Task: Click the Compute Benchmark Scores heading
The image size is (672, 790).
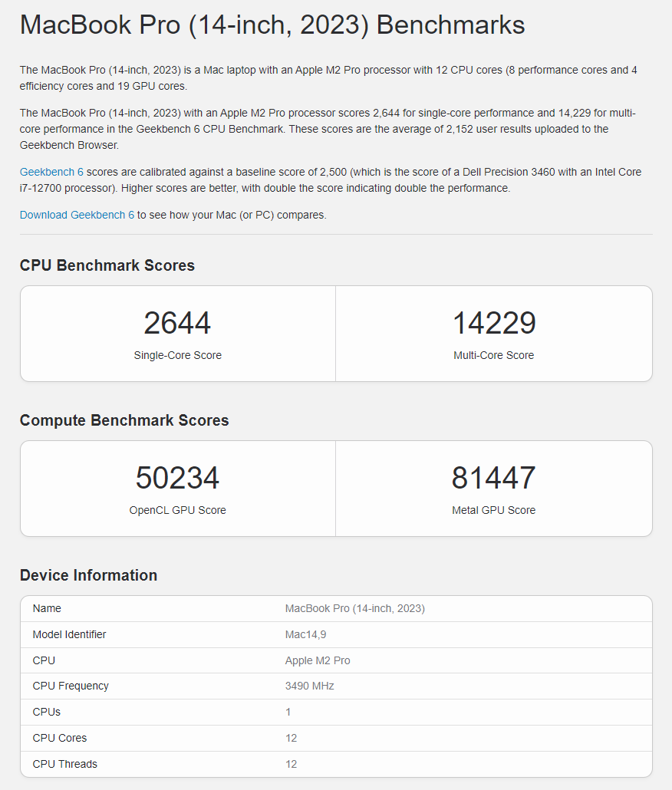Action: point(124,420)
